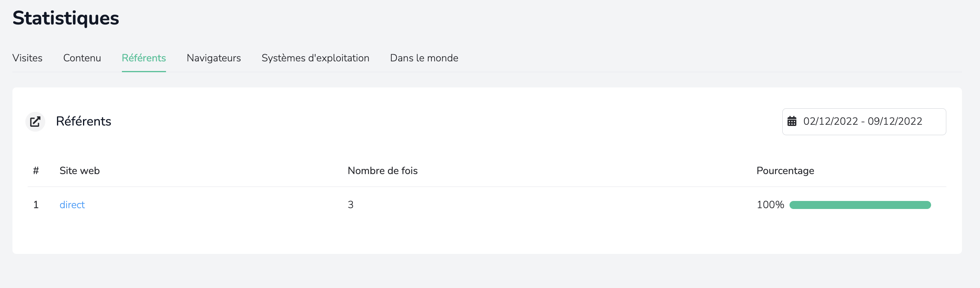Click the 100% percentage label
The image size is (980, 288).
click(x=770, y=205)
